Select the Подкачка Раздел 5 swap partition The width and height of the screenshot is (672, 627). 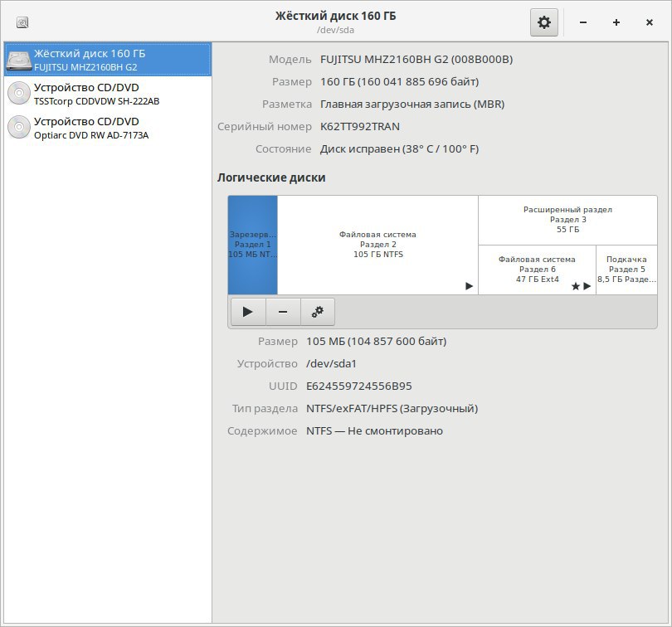pyautogui.click(x=626, y=270)
